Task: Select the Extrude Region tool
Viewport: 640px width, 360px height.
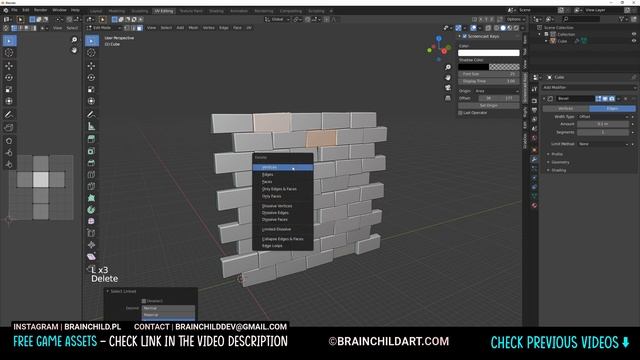Action: (x=91, y=139)
